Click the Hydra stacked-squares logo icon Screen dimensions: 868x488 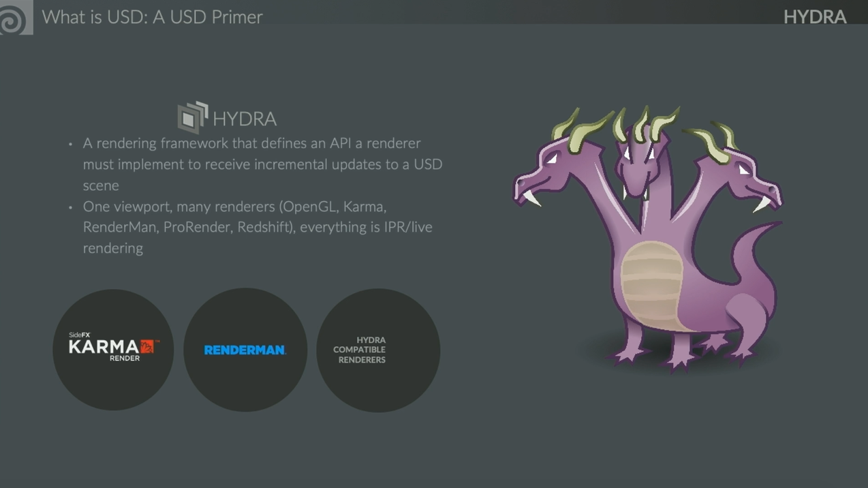193,117
